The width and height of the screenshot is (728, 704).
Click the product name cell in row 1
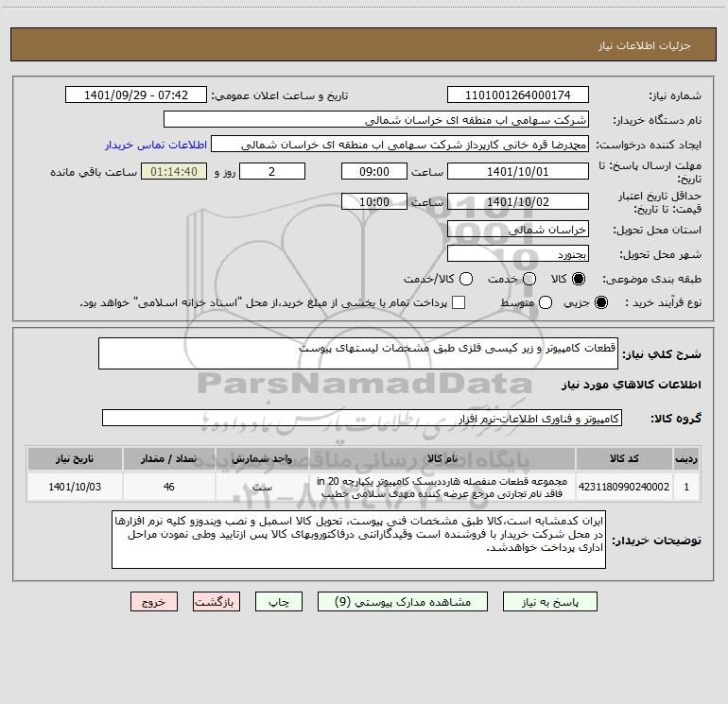442,487
